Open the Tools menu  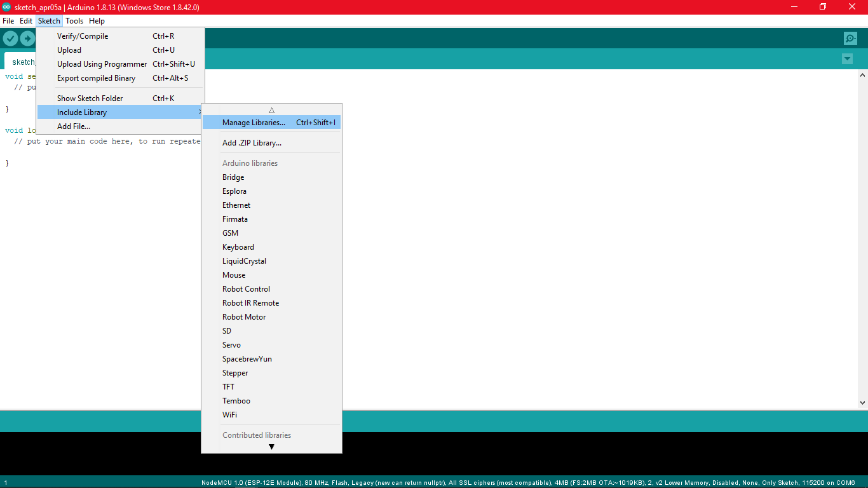click(74, 21)
